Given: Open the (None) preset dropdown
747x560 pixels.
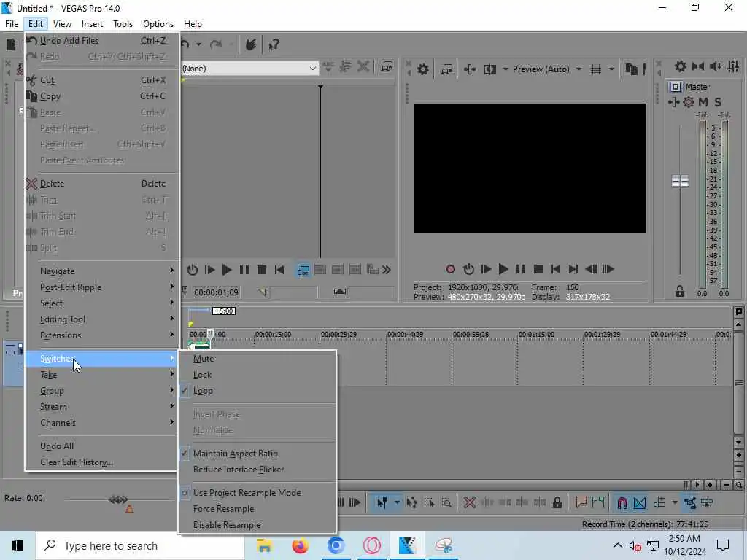Looking at the screenshot, I should coord(249,69).
